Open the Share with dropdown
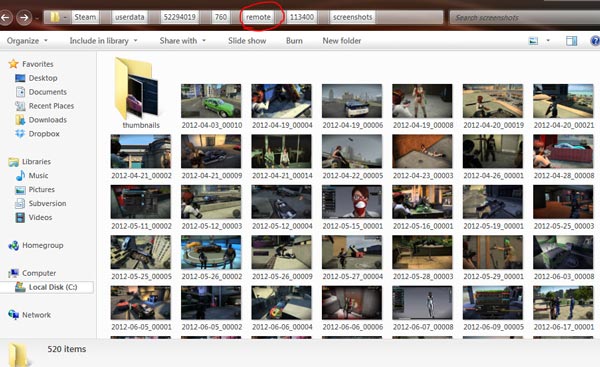 click(183, 41)
